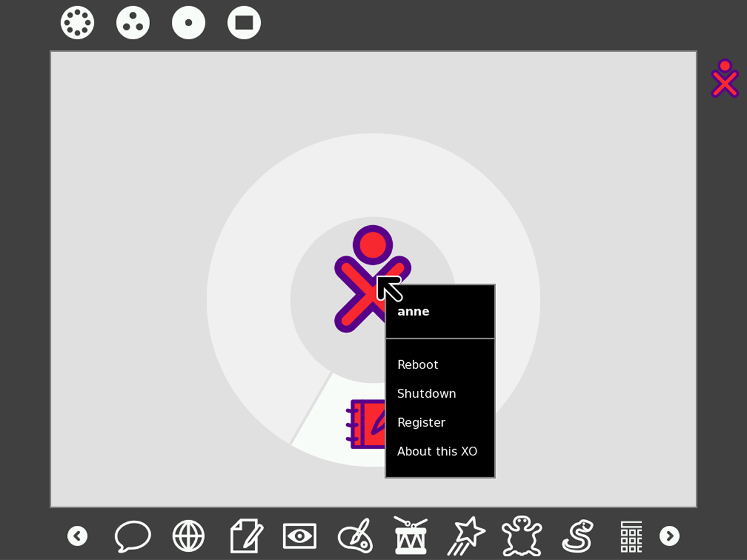Screen dimensions: 747x560
Task: Switch to Group zoom view
Action: pos(133,23)
